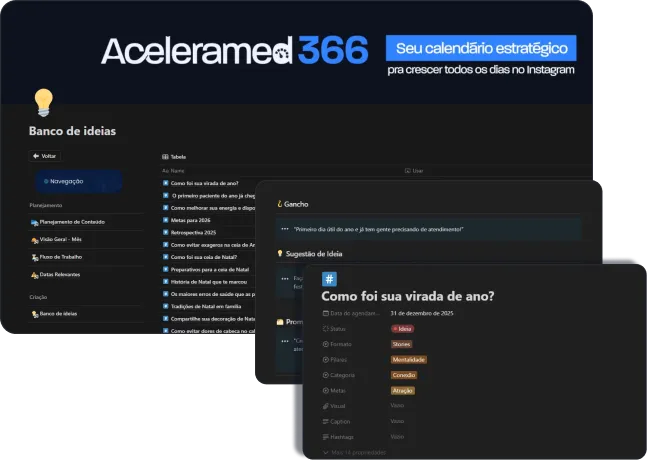The image size is (647, 460).
Task: Click the Visão Geral - Mês icon
Action: pos(35,240)
